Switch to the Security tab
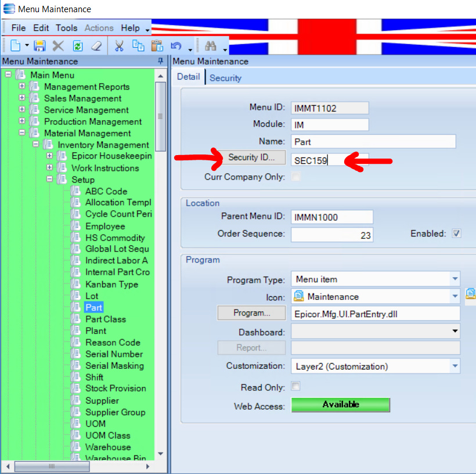 (225, 78)
